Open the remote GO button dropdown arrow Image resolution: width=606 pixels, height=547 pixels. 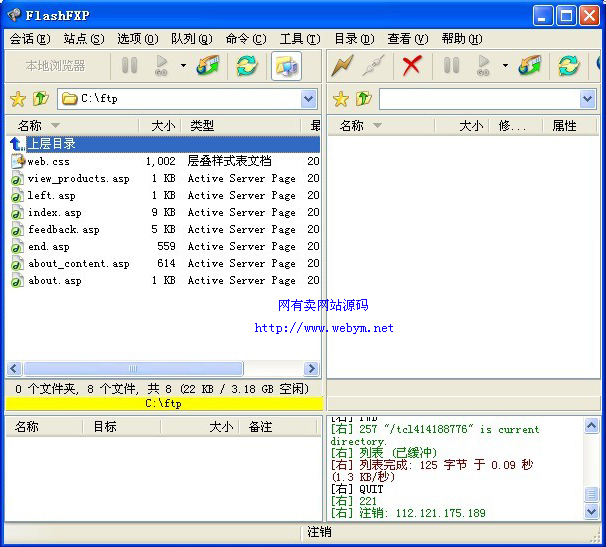(x=505, y=65)
